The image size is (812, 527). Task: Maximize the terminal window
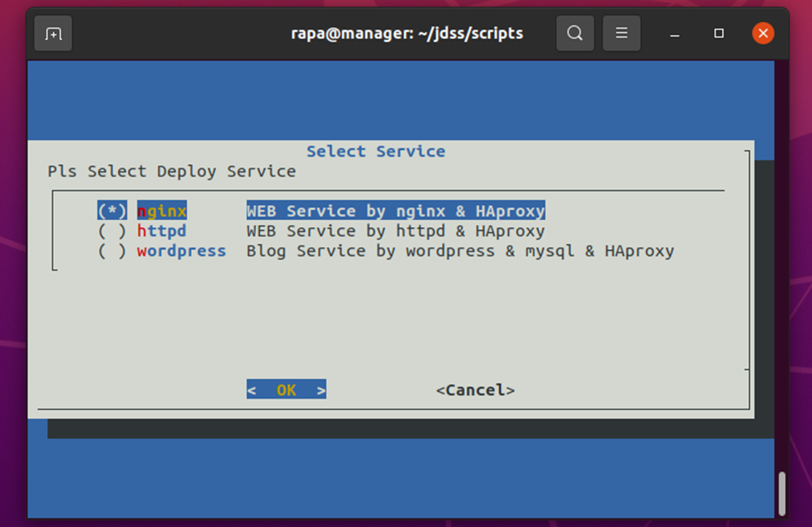719,33
